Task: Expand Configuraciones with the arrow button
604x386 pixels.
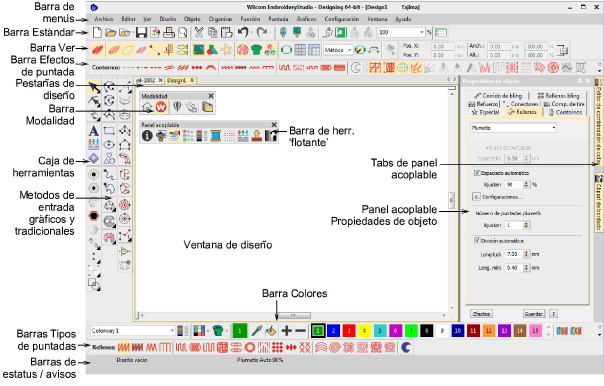Action: 476,197
